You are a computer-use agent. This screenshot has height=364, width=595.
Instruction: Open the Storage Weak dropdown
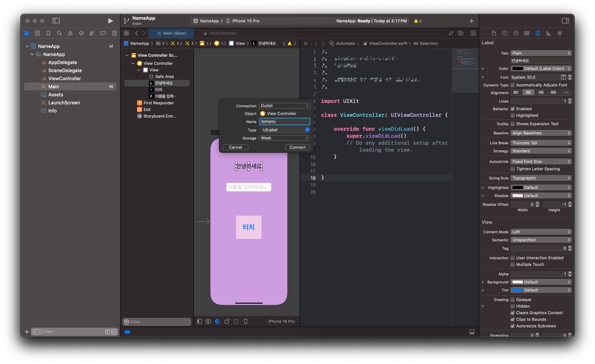point(284,138)
